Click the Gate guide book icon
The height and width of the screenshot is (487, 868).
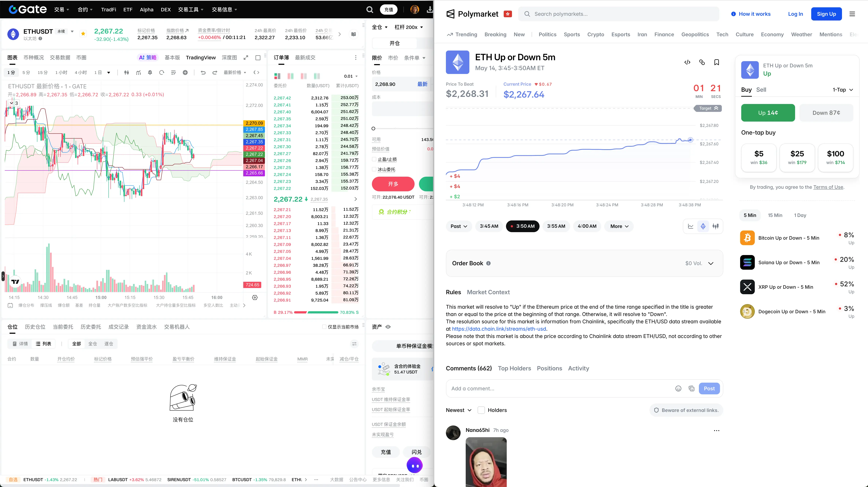tap(353, 34)
